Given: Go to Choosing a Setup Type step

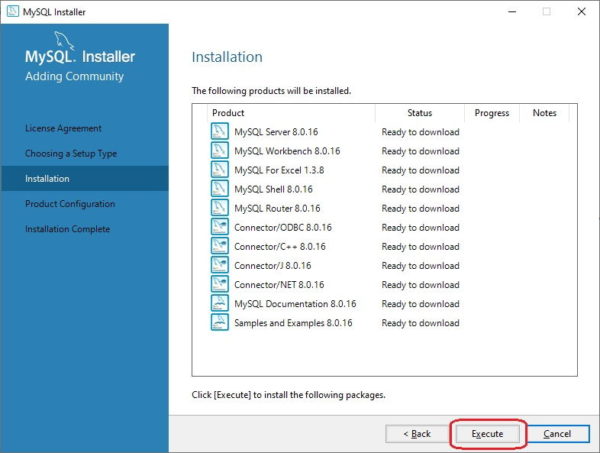Looking at the screenshot, I should tap(71, 153).
